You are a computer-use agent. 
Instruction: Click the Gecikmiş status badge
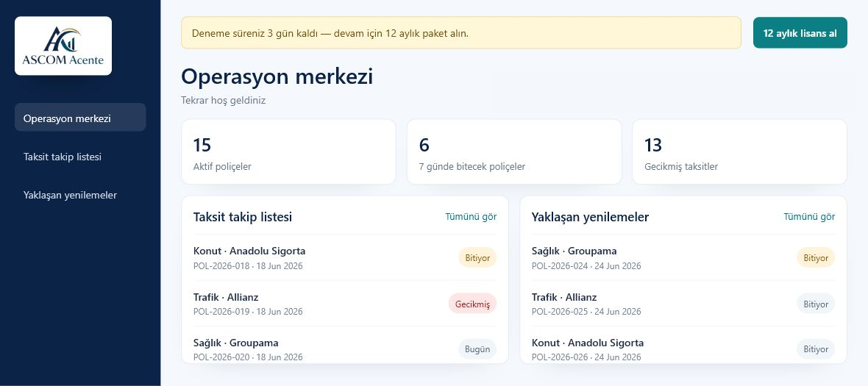click(x=473, y=304)
